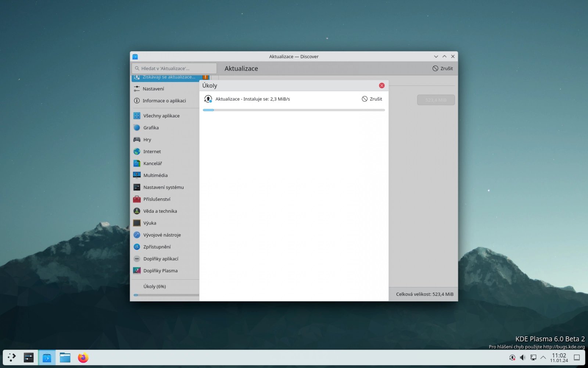Launch Firefox from the taskbar
Image resolution: width=588 pixels, height=368 pixels.
click(x=83, y=357)
